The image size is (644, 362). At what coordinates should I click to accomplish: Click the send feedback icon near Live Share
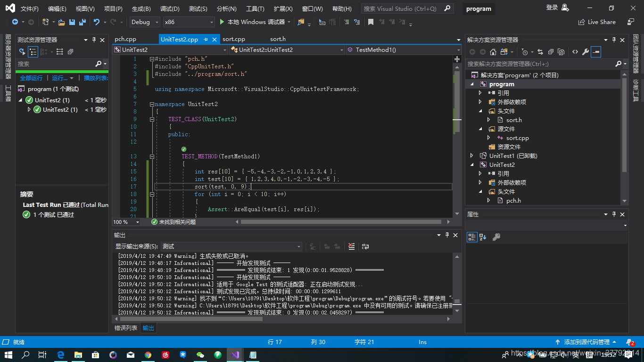(631, 22)
